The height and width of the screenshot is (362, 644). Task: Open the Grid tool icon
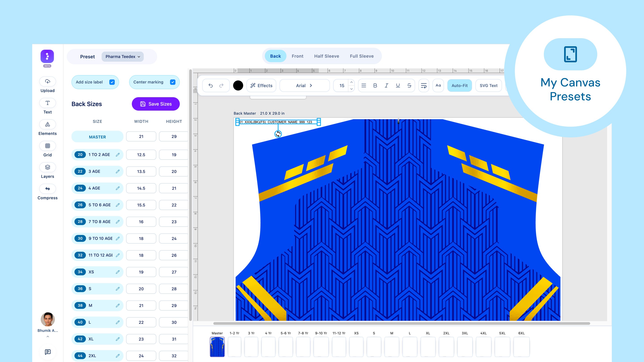pyautogui.click(x=47, y=146)
